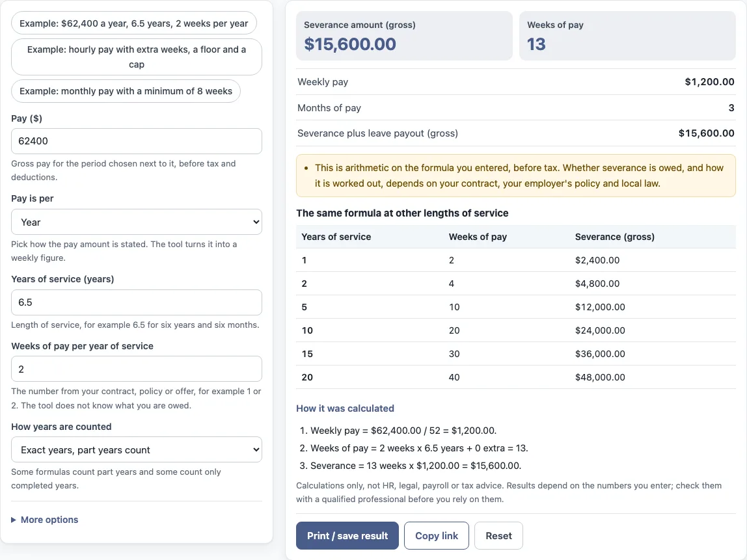Load the $62,400 a year example
The height and width of the screenshot is (560, 747).
coord(134,23)
